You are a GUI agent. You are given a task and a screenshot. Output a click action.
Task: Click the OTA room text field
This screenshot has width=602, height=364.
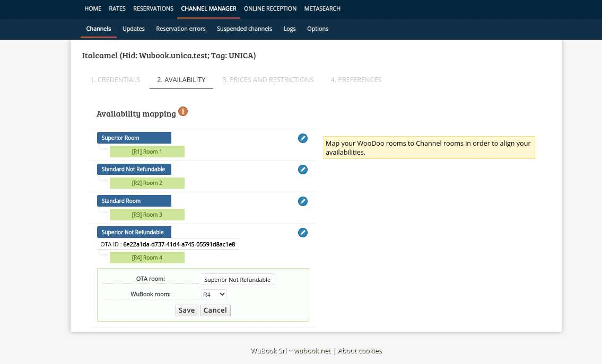(x=237, y=280)
